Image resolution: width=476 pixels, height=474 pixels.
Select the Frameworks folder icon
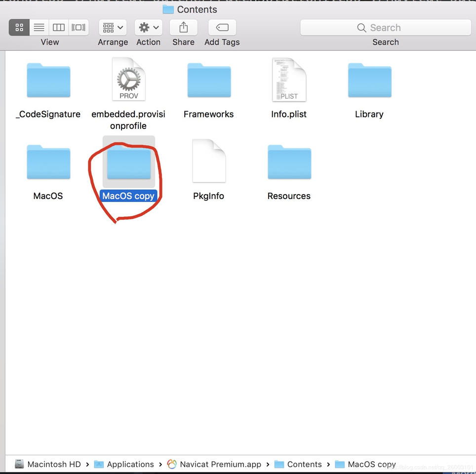tap(209, 80)
